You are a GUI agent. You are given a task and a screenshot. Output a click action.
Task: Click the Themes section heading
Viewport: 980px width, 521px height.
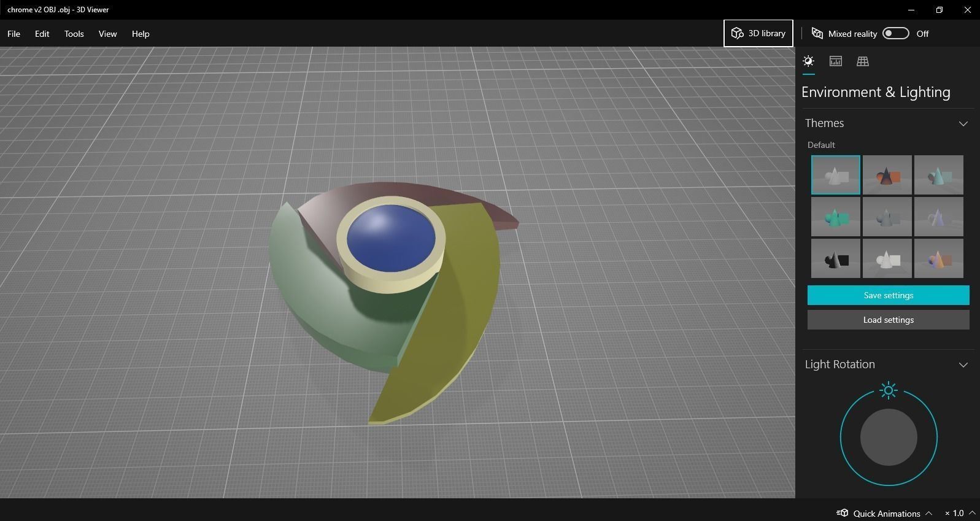[x=824, y=123]
